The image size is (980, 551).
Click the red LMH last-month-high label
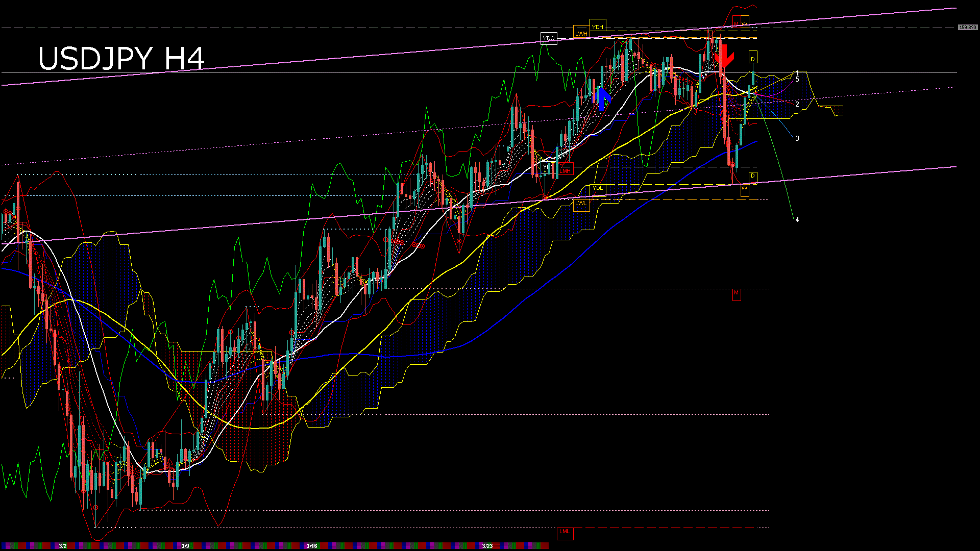pos(565,170)
